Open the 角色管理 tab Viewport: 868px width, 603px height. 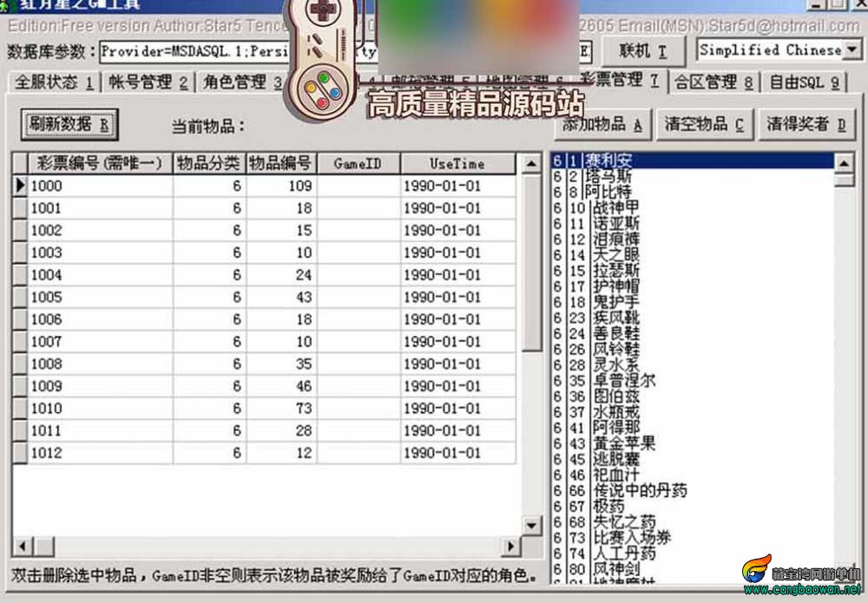(x=242, y=82)
